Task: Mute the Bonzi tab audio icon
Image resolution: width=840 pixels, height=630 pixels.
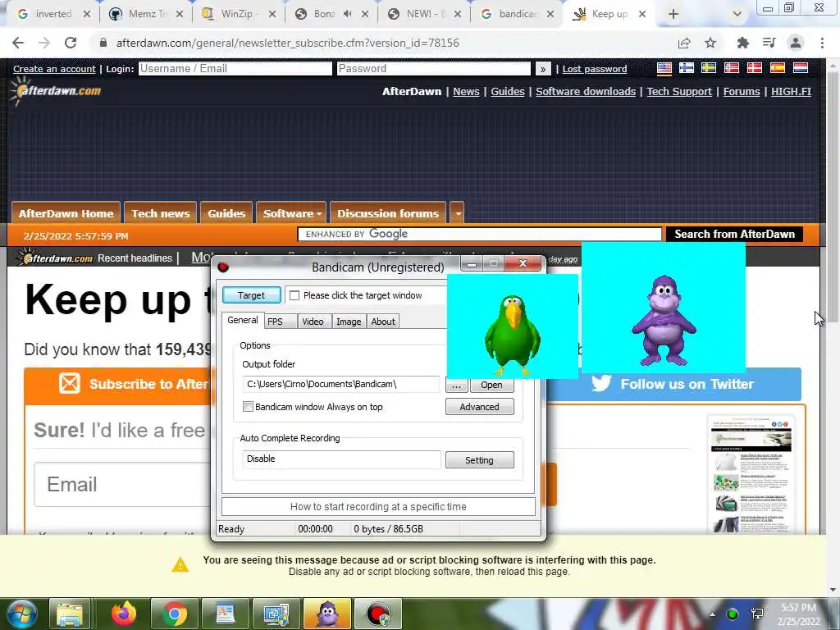Action: [x=347, y=14]
